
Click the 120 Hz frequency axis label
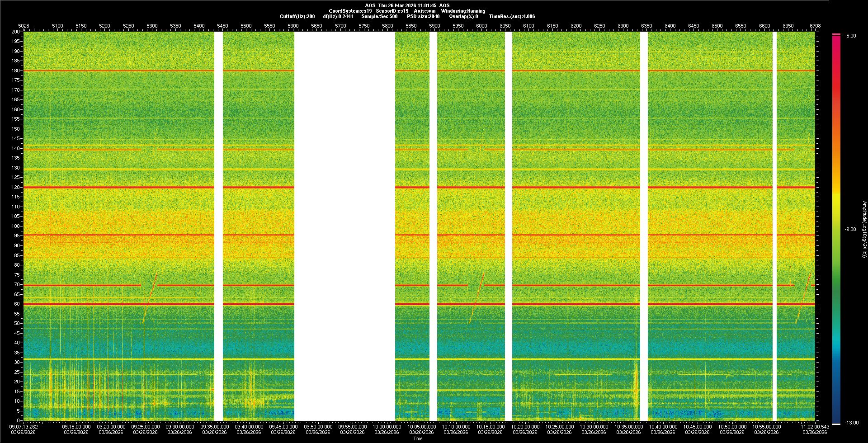(16, 187)
